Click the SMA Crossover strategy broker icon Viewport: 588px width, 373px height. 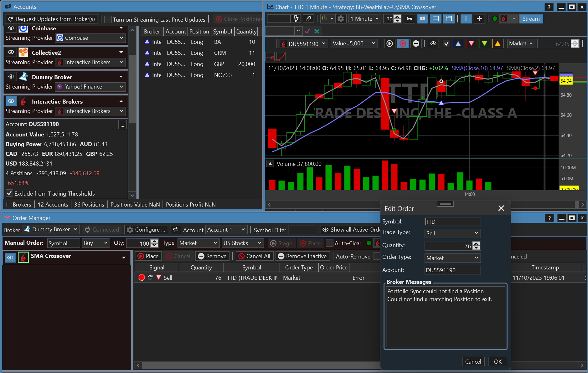click(23, 257)
